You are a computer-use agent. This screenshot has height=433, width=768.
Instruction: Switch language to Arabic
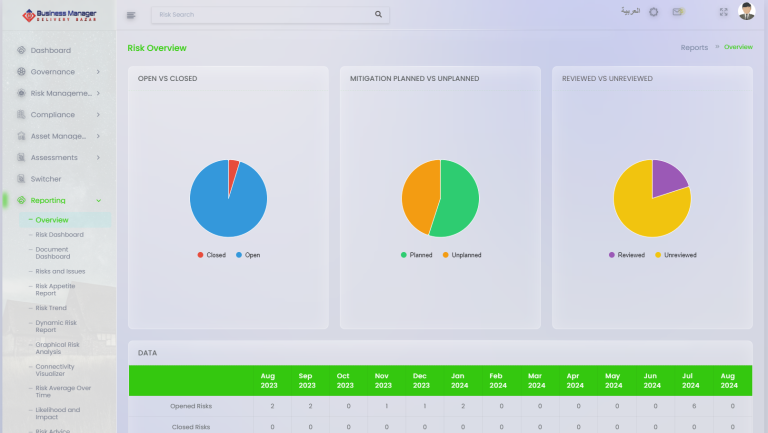(x=630, y=12)
